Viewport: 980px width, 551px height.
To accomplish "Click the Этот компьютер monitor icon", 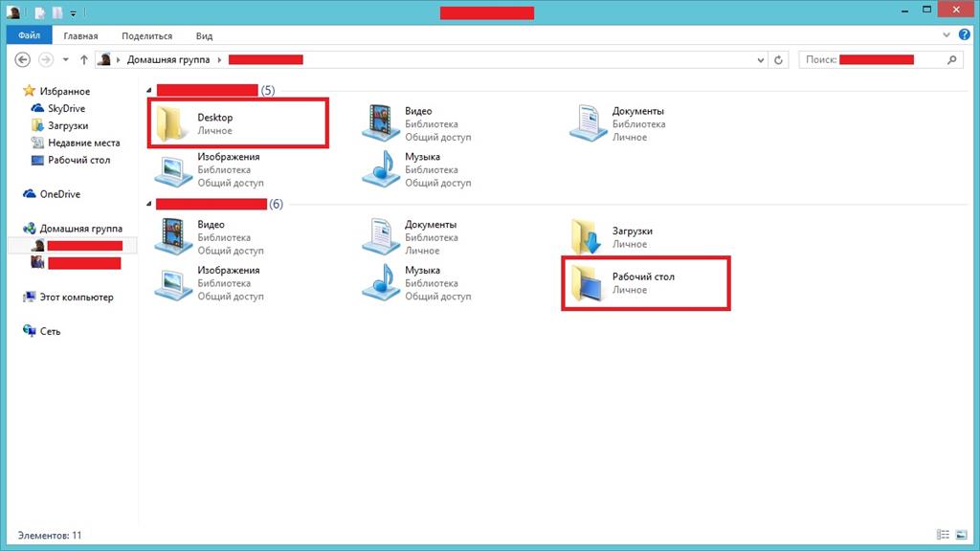I will [x=29, y=297].
